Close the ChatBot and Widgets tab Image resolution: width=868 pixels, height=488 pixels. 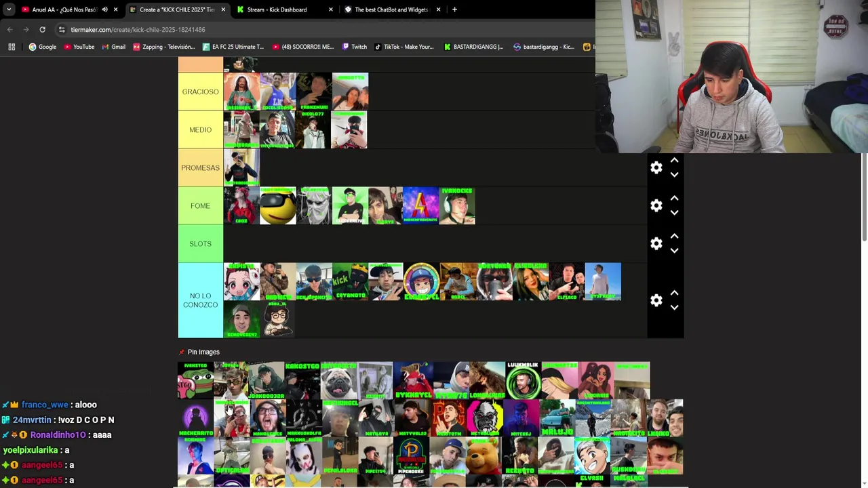coord(438,9)
